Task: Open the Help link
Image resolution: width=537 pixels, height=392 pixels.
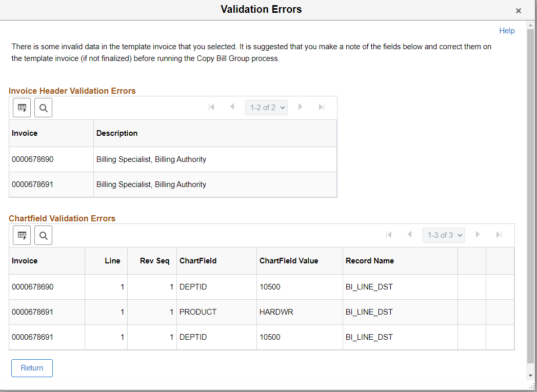Action: [x=507, y=31]
